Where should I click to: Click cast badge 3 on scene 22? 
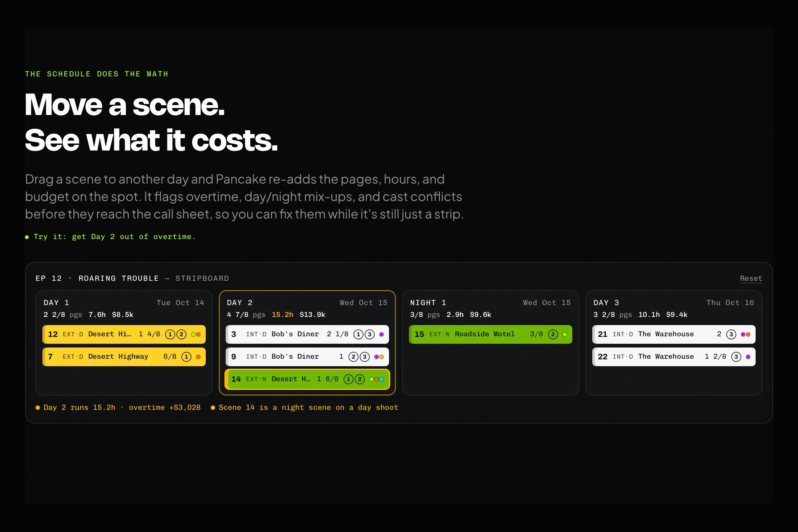pyautogui.click(x=736, y=357)
